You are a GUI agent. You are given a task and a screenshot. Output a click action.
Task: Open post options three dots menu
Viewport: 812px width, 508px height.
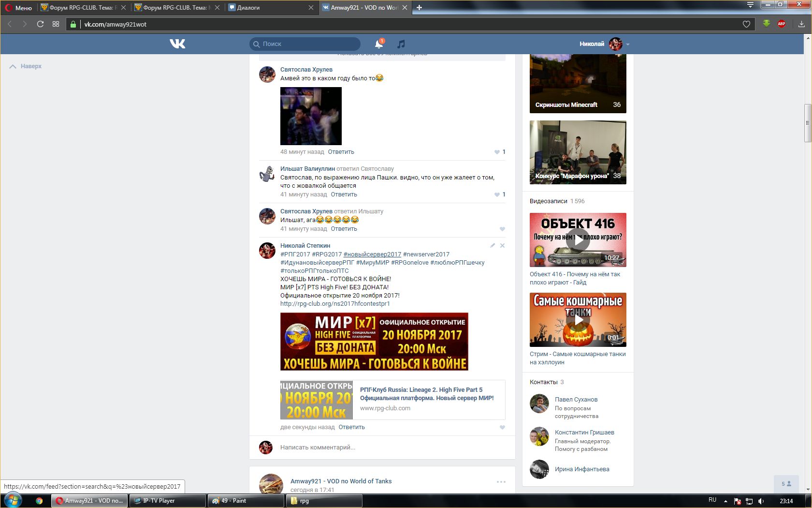501,482
